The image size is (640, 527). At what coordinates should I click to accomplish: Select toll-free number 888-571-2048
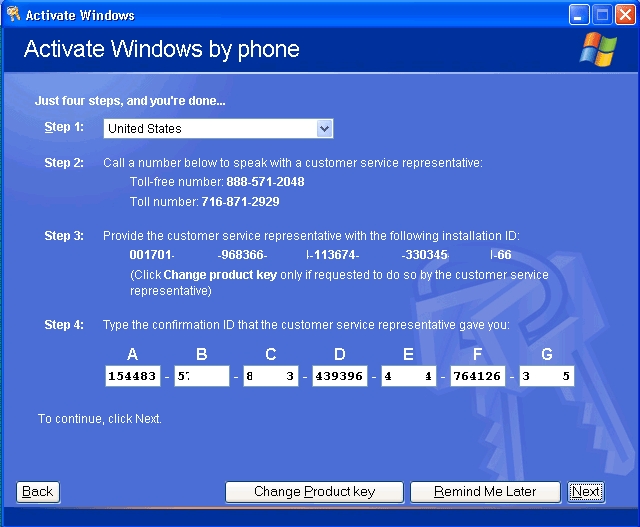tap(265, 182)
